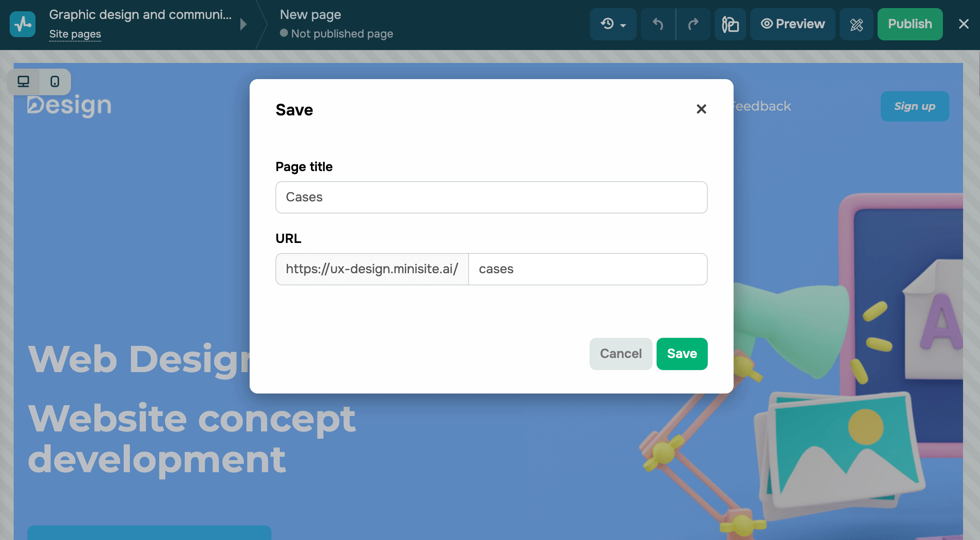Screen dimensions: 980x540
Task: Close the Save dialog with X icon
Action: [x=701, y=109]
